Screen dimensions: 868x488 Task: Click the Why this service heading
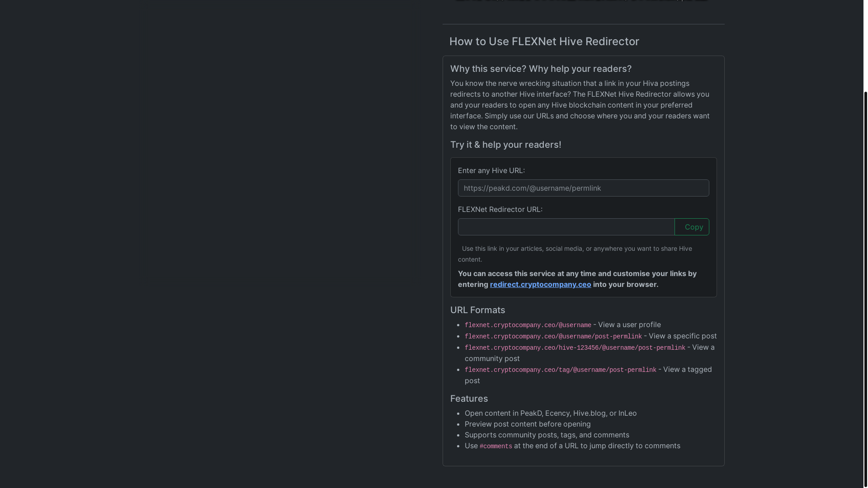[541, 69]
